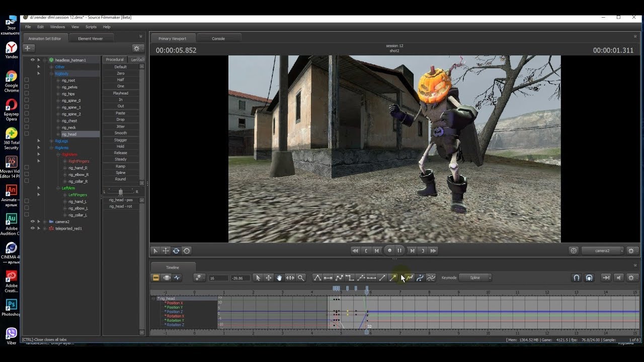This screenshot has width=644, height=362.
Task: Click the L-R balance slider handle
Action: click(121, 192)
